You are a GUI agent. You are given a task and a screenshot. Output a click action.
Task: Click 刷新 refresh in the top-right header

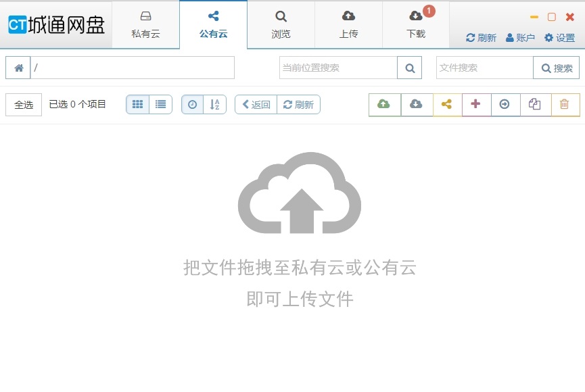(482, 38)
